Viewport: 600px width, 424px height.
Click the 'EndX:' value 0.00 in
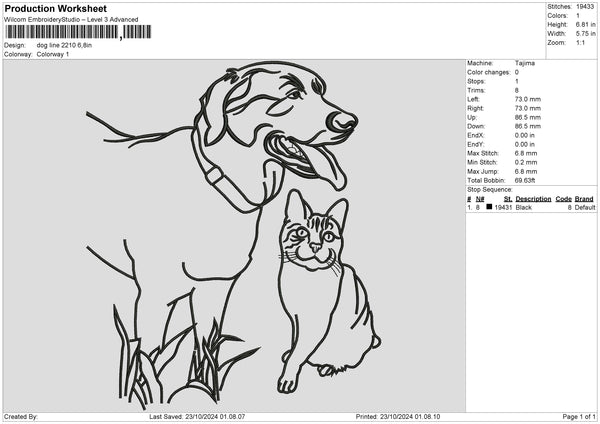[x=525, y=135]
